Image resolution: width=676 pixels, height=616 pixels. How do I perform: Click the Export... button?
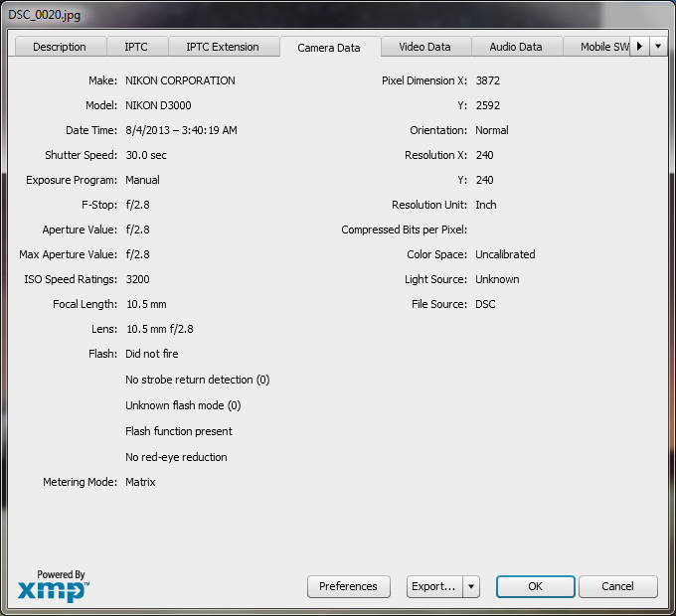coord(434,586)
